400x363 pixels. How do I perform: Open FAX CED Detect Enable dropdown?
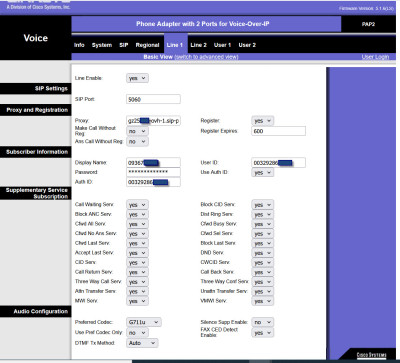[x=263, y=333]
